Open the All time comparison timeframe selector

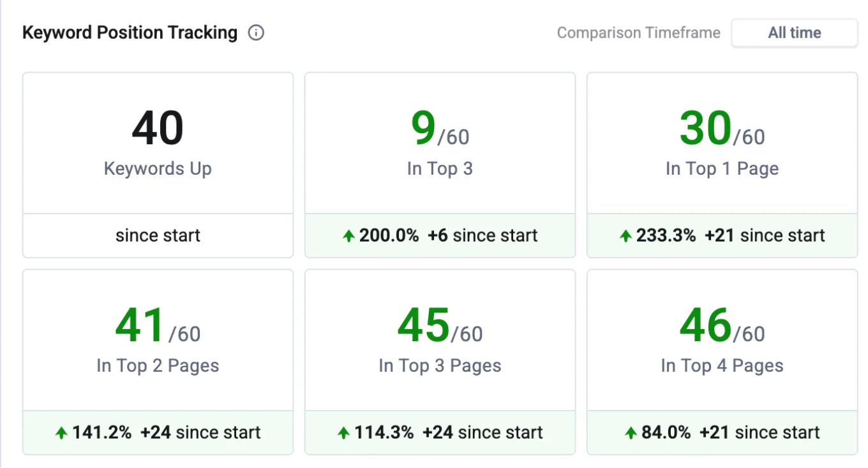(794, 33)
